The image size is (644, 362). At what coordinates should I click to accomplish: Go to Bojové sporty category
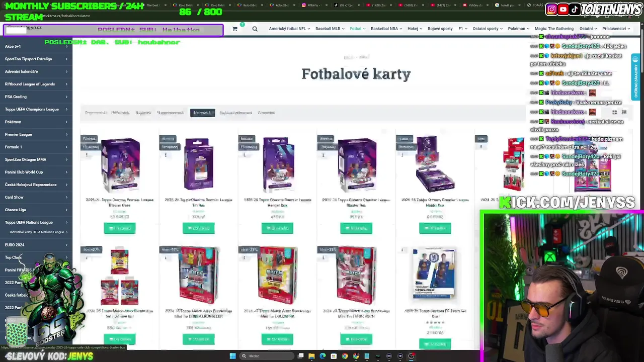(x=440, y=29)
